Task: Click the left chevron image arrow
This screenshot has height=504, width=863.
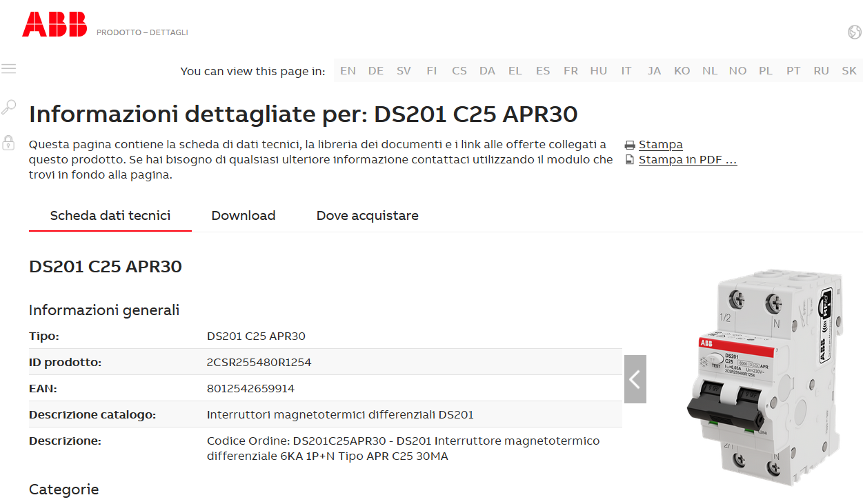Action: 635,379
